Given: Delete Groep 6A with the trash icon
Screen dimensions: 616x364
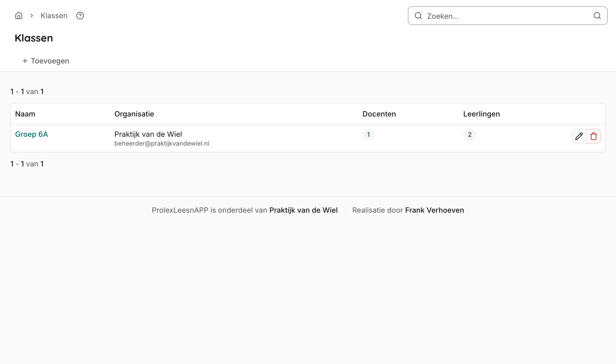Looking at the screenshot, I should 594,136.
